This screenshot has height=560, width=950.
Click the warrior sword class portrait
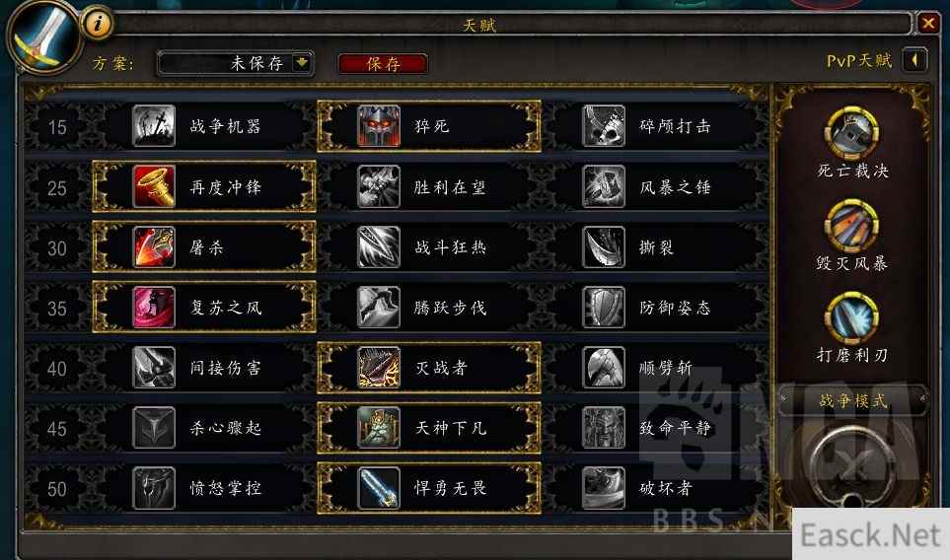coord(42,37)
